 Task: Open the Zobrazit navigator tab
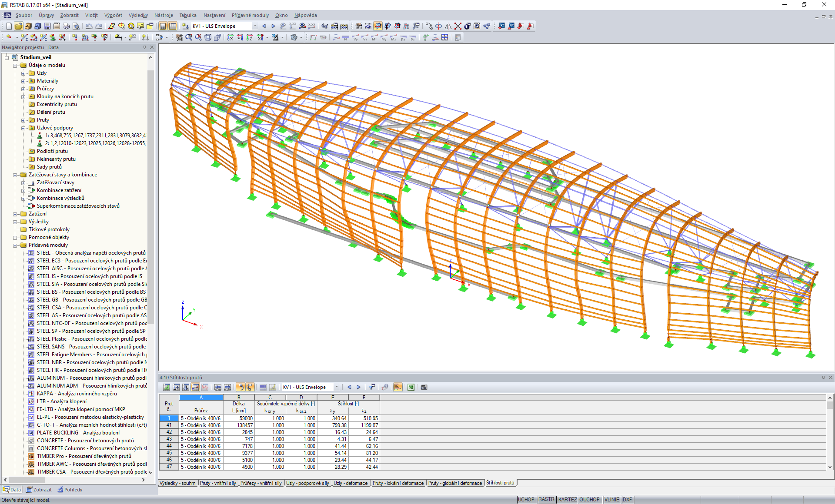(39, 490)
